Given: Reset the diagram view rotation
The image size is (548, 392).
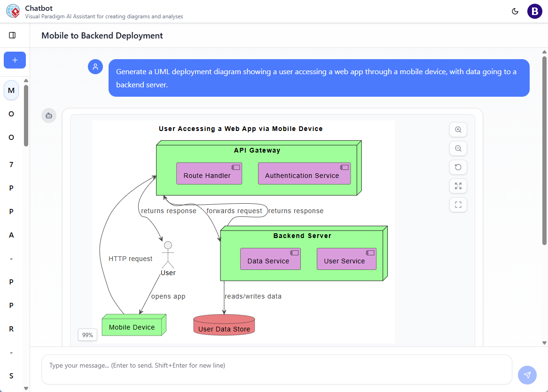Looking at the screenshot, I should [458, 167].
